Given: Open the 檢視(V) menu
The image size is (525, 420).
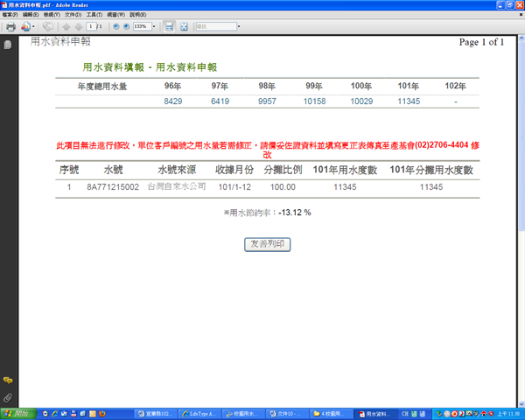Looking at the screenshot, I should tap(52, 15).
